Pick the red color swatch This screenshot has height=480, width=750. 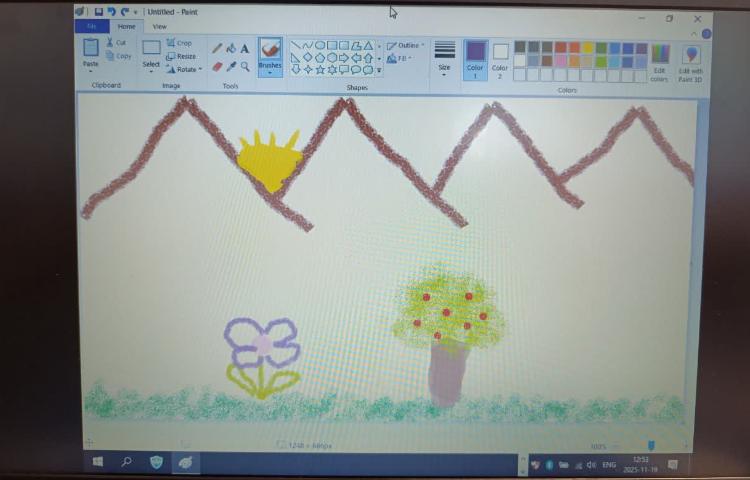(561, 47)
